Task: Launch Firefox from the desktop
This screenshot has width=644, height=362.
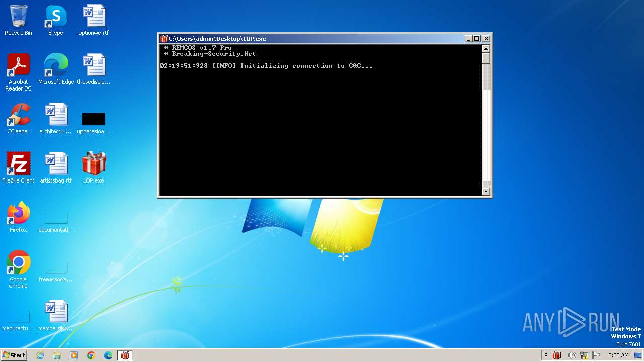Action: (18, 217)
